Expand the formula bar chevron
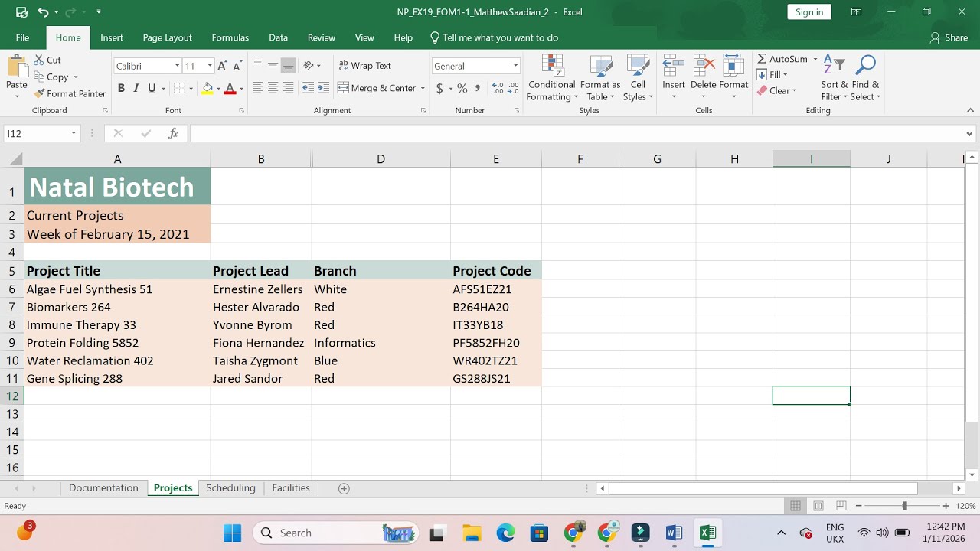 pos(971,133)
